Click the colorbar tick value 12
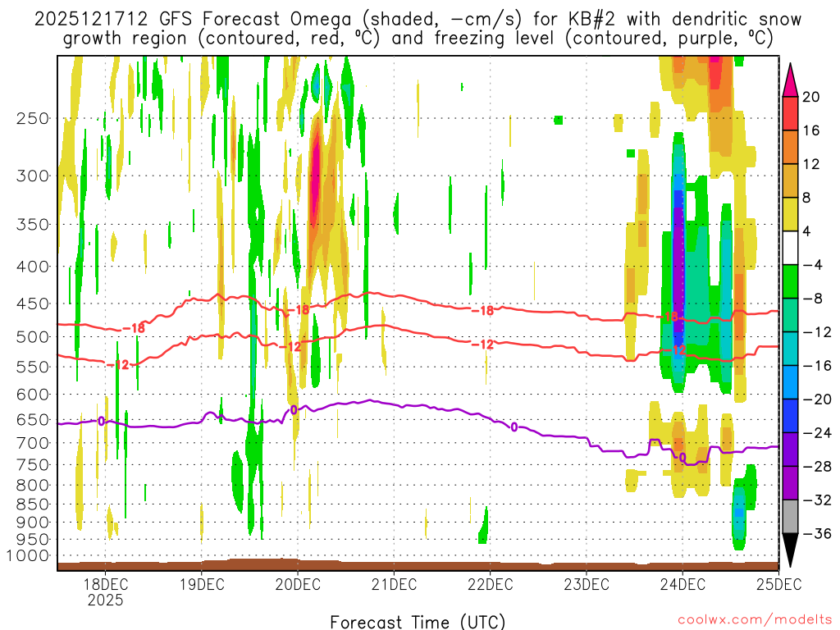 pyautogui.click(x=811, y=164)
